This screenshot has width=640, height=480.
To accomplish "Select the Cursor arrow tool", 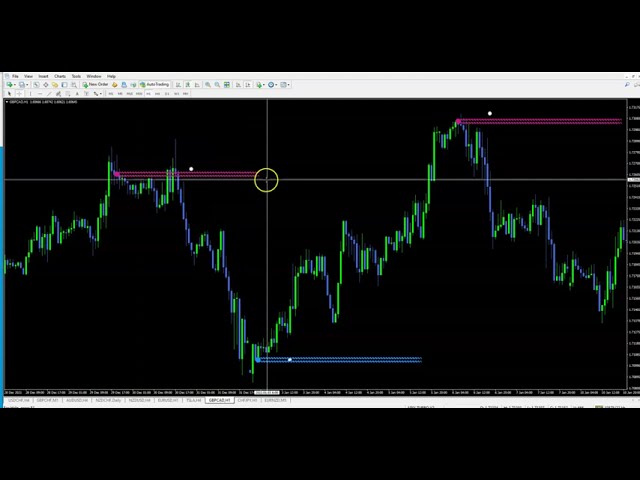I will coord(10,94).
